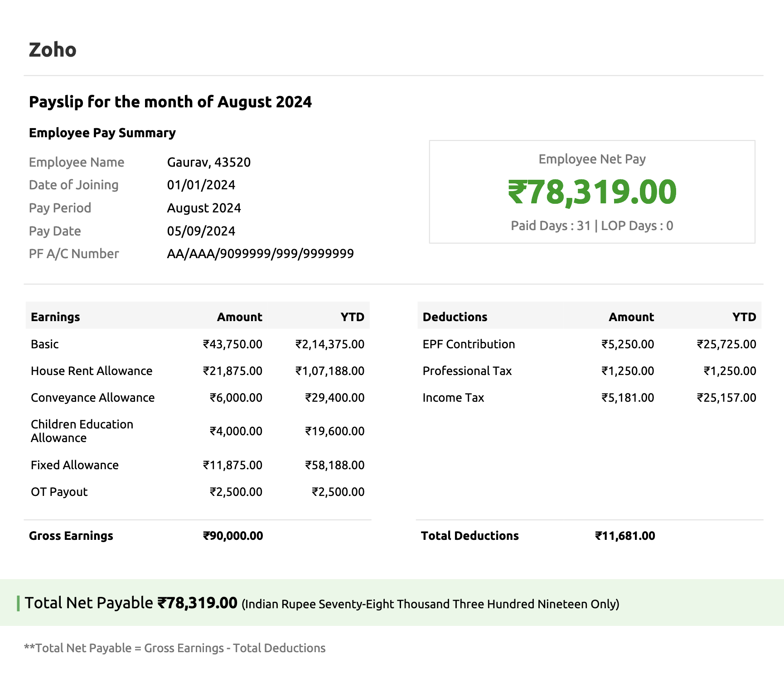Select House Rent Allowance amount ₹21,875.00

coord(232,371)
